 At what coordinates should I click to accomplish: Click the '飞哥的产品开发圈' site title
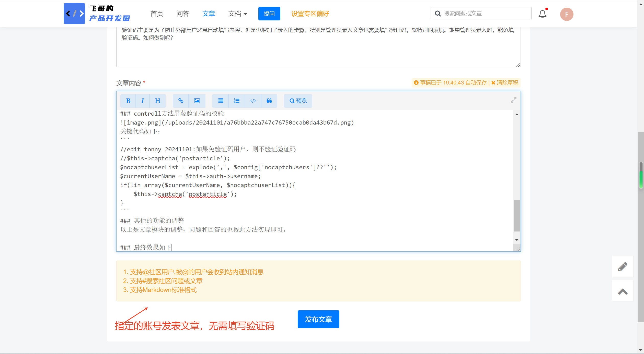[x=110, y=14]
